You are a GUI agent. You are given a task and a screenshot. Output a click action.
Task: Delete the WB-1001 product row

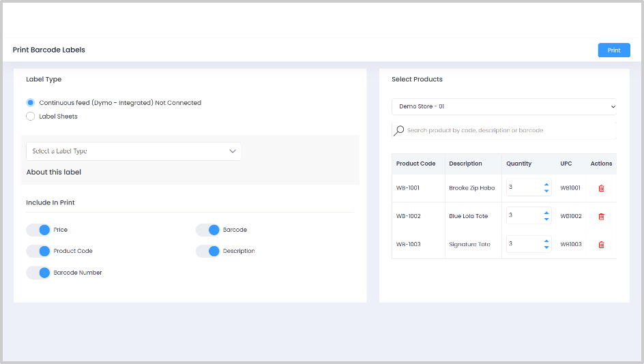[601, 188]
